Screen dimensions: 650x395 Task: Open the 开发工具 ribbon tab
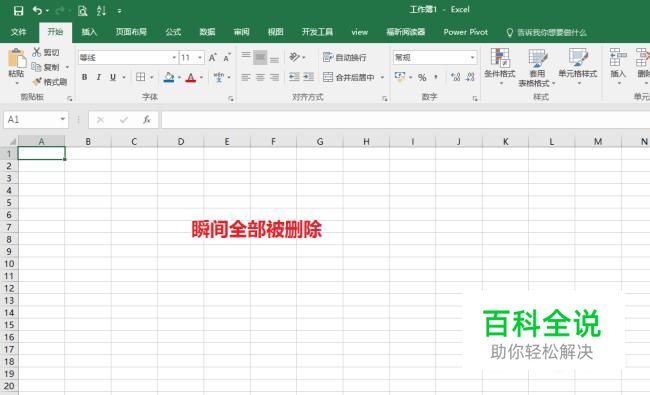pyautogui.click(x=318, y=32)
